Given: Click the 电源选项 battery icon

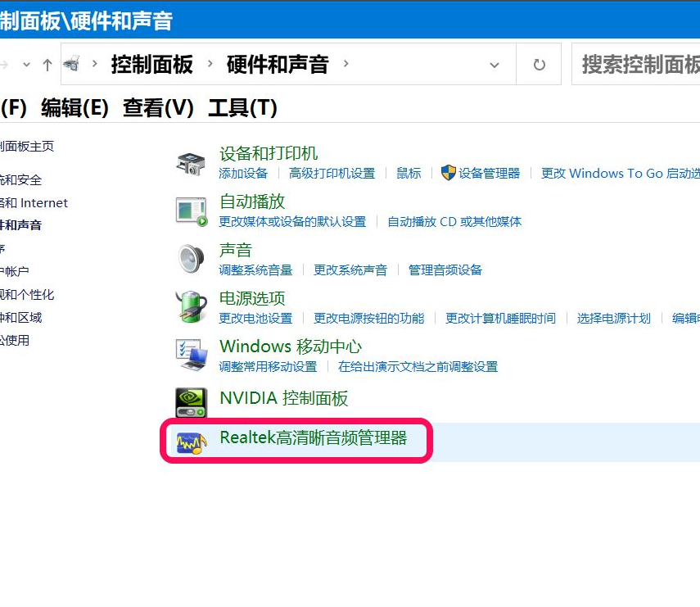Looking at the screenshot, I should tap(192, 307).
